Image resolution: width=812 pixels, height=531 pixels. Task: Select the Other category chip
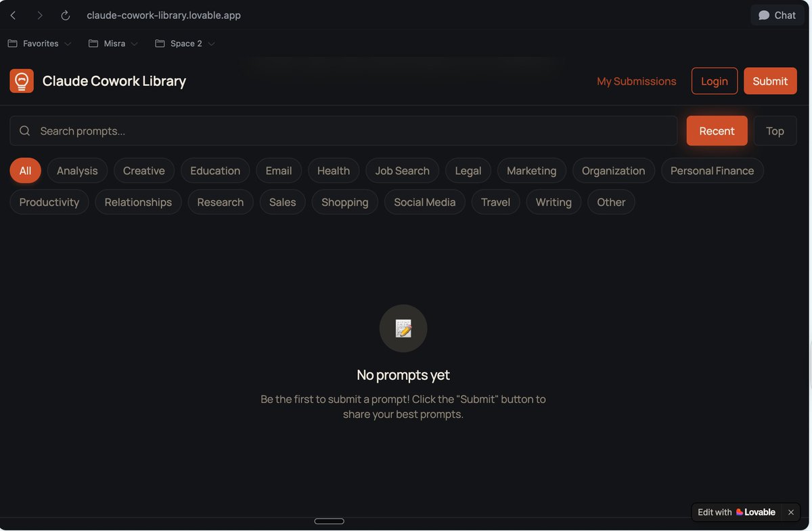(611, 202)
